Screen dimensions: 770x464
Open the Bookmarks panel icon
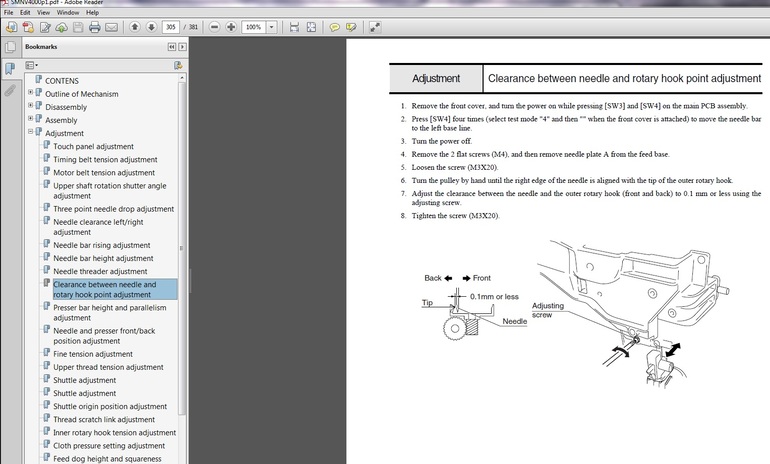pyautogui.click(x=10, y=69)
